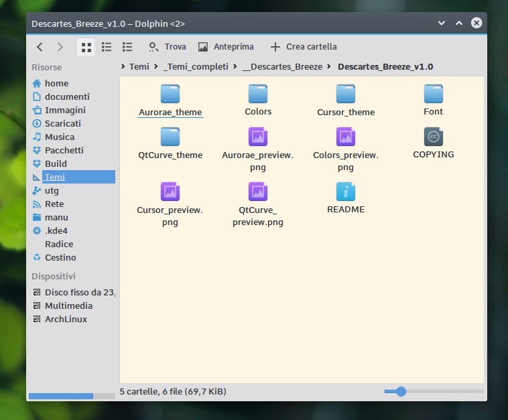The image size is (508, 420).
Task: Click the zoom slider handle
Action: click(x=401, y=391)
